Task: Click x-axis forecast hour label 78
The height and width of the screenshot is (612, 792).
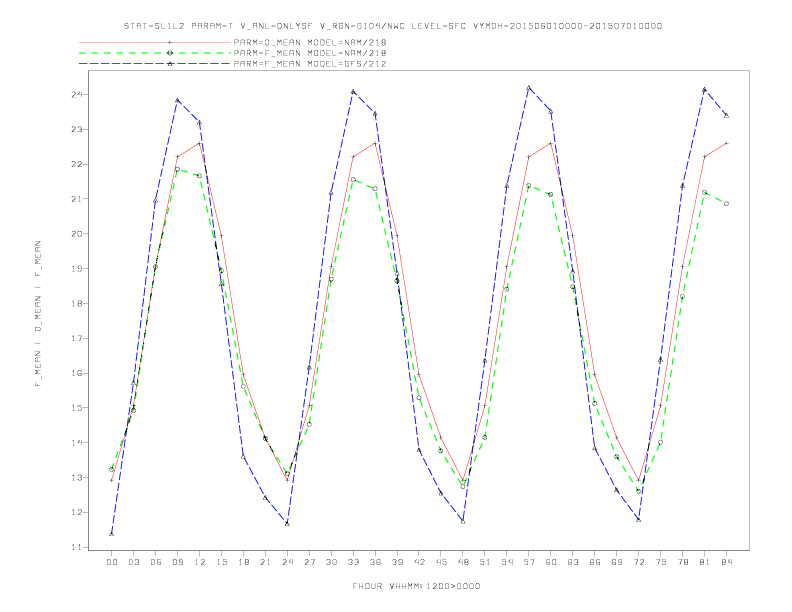Action: (682, 562)
